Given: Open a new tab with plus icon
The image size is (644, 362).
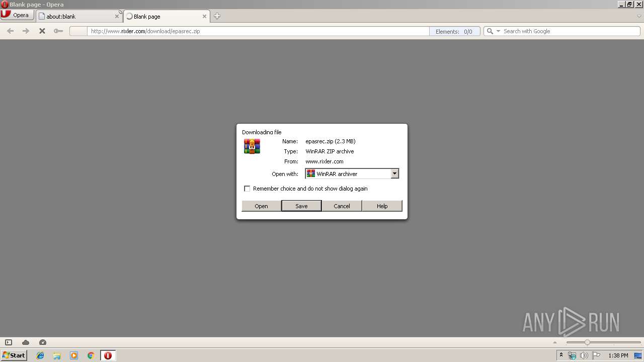Looking at the screenshot, I should click(x=217, y=16).
